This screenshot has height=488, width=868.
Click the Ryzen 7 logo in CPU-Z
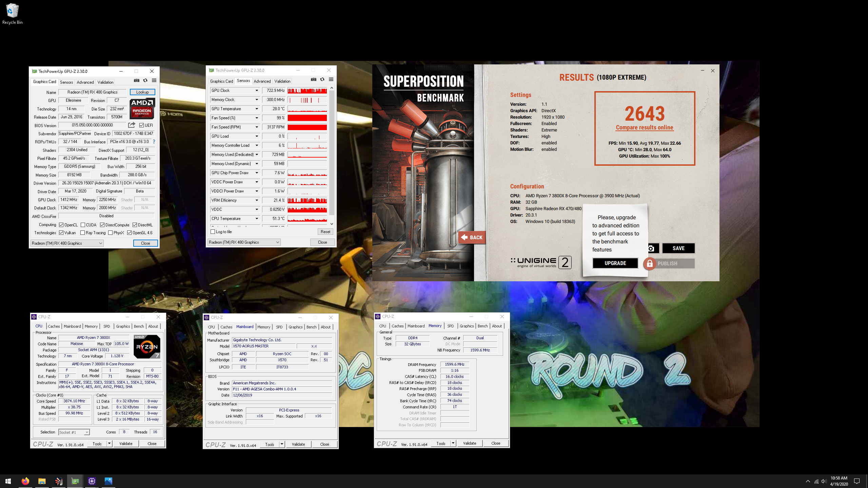147,346
